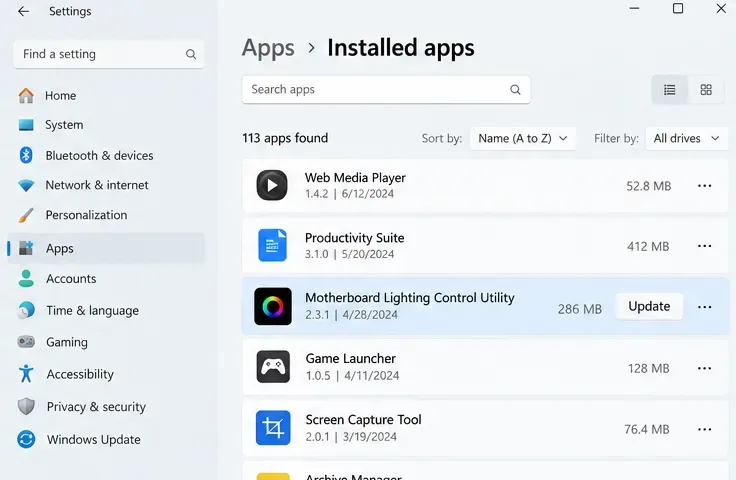Viewport: 736px width, 480px height.
Task: Open Gaming settings
Action: coord(107,342)
